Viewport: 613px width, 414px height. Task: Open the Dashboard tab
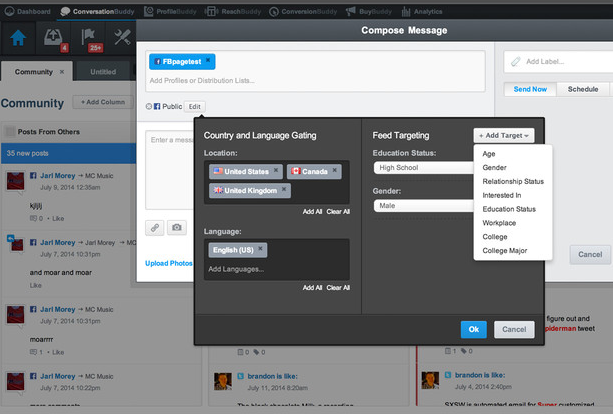click(x=27, y=11)
